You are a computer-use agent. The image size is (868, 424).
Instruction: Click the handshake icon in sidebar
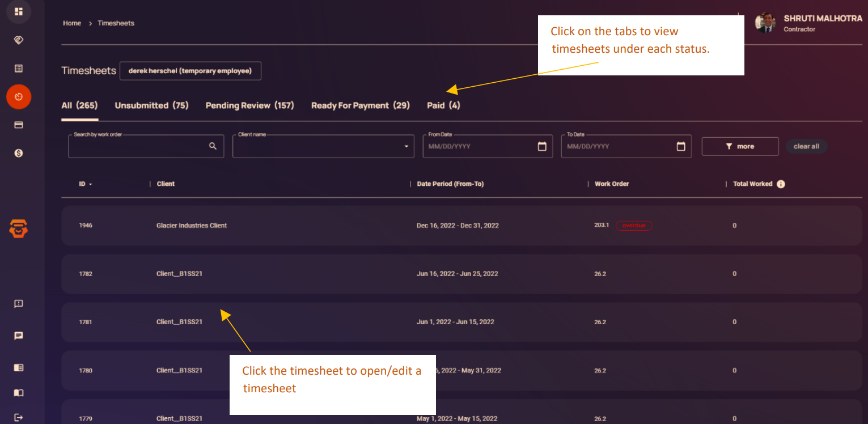[x=19, y=40]
